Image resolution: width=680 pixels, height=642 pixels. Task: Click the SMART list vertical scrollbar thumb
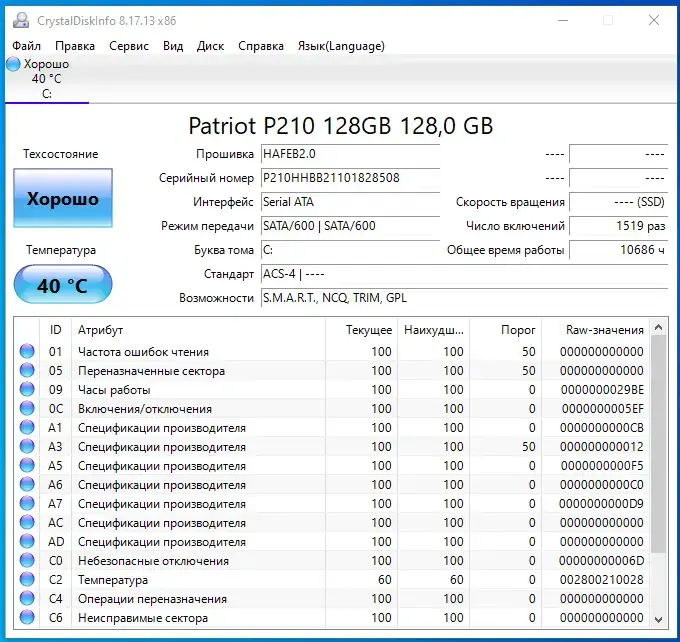click(x=658, y=443)
